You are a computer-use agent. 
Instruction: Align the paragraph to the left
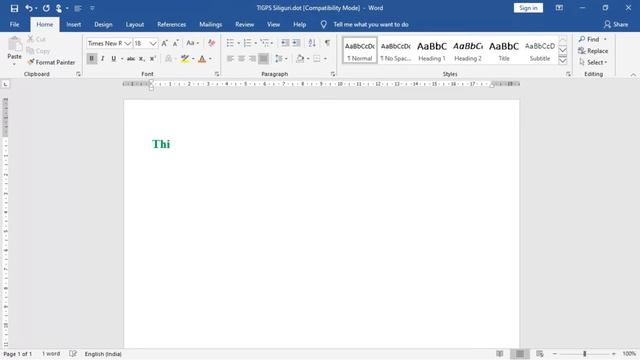230,59
